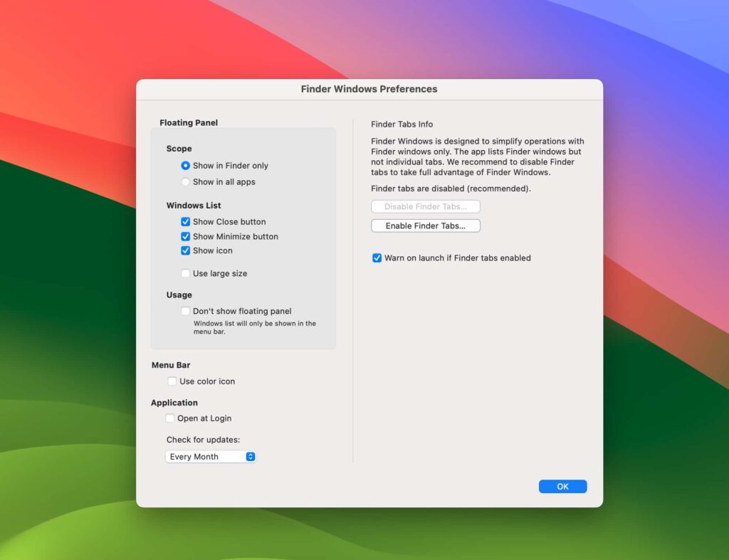Confirm preferences with the OK button
729x560 pixels.
point(562,486)
